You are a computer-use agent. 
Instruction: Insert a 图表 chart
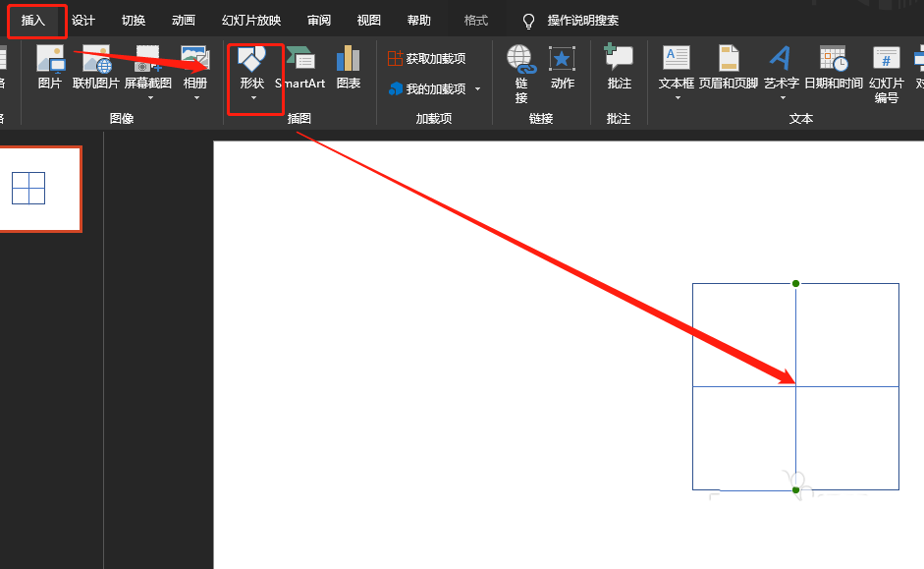pos(349,67)
